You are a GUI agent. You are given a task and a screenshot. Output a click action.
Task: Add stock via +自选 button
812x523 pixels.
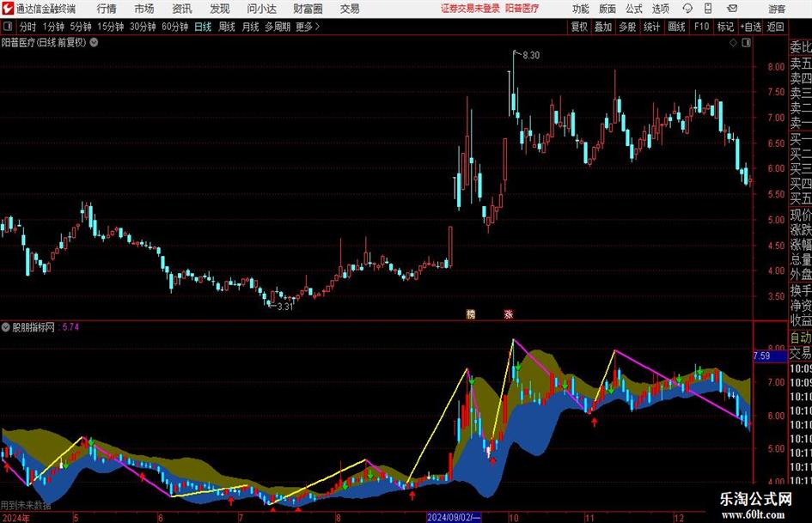click(751, 27)
